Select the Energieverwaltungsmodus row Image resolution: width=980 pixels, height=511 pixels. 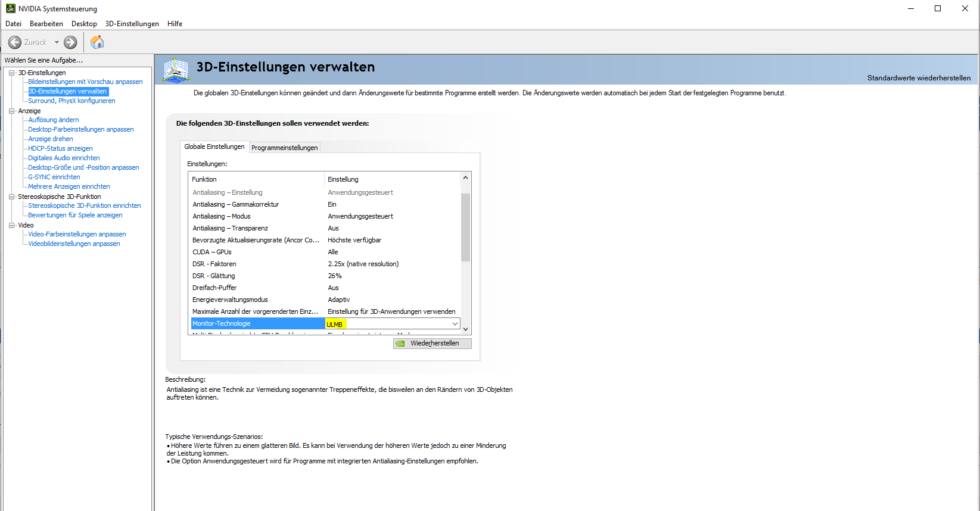tap(325, 300)
